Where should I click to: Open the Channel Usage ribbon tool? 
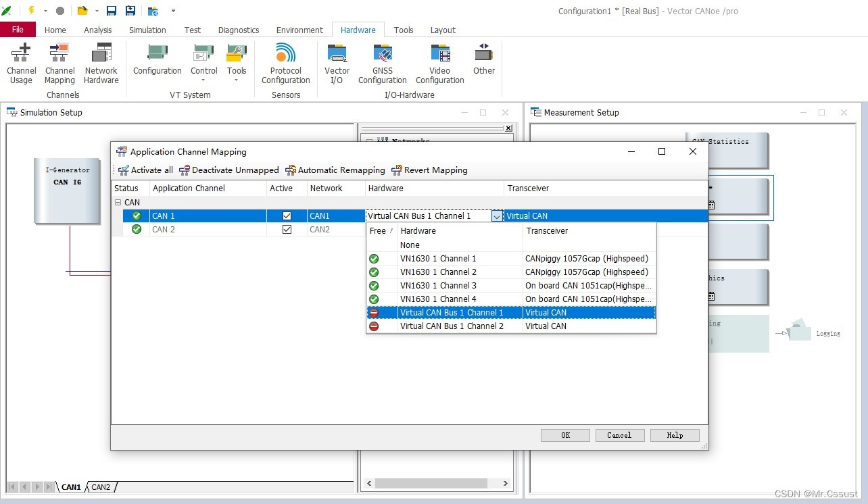[x=22, y=64]
